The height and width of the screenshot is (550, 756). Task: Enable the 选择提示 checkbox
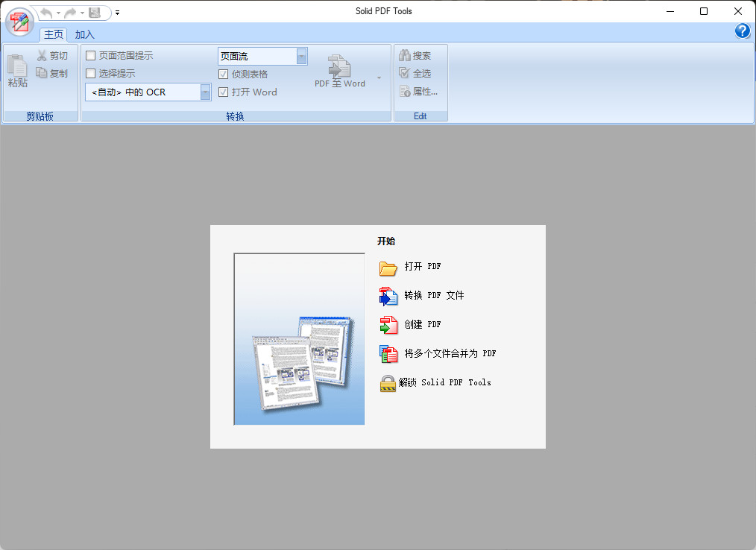(91, 73)
